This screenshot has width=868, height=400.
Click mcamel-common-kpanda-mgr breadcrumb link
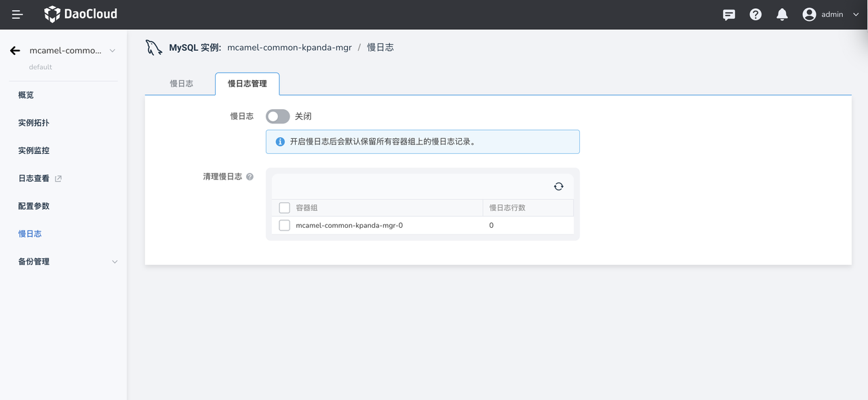pyautogui.click(x=289, y=47)
